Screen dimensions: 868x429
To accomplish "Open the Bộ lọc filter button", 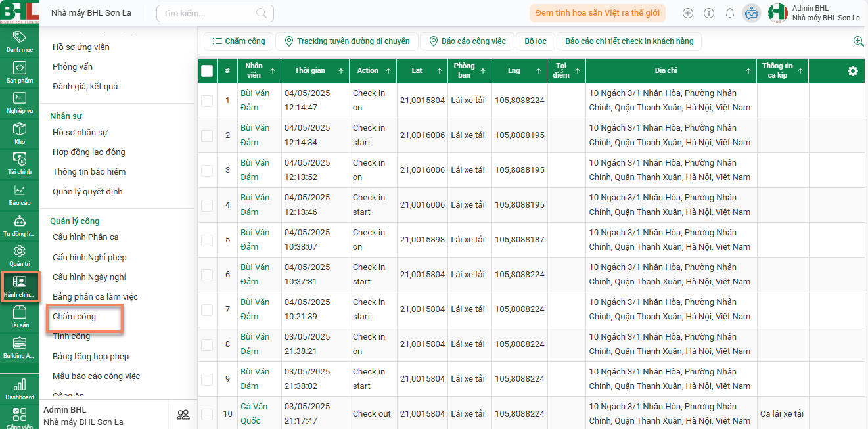I will [x=536, y=41].
